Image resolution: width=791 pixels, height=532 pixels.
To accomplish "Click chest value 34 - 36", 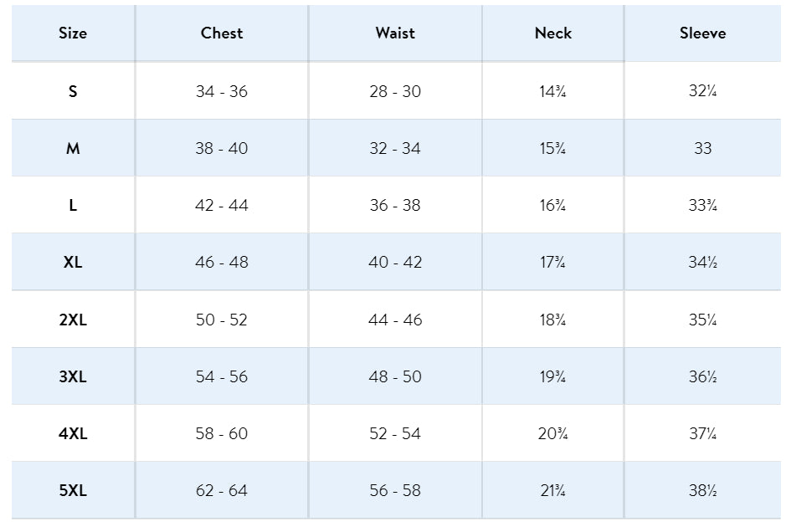I will (x=222, y=91).
